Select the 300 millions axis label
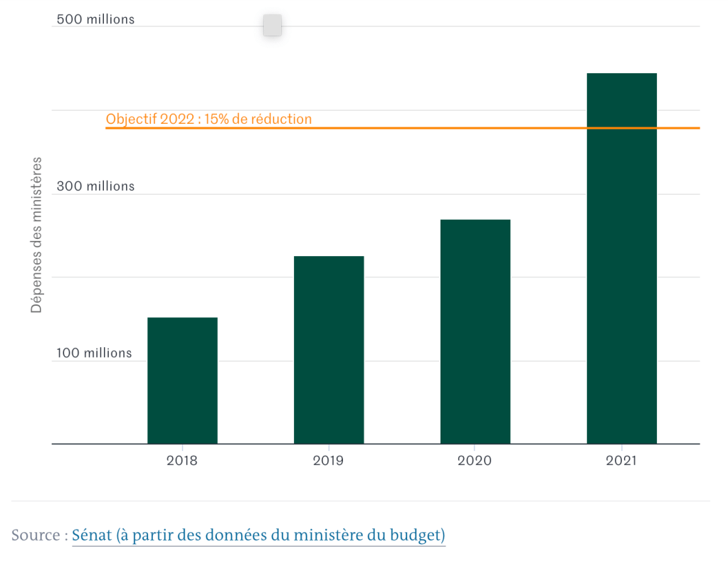Screen dimensions: 728x564 pos(95,186)
